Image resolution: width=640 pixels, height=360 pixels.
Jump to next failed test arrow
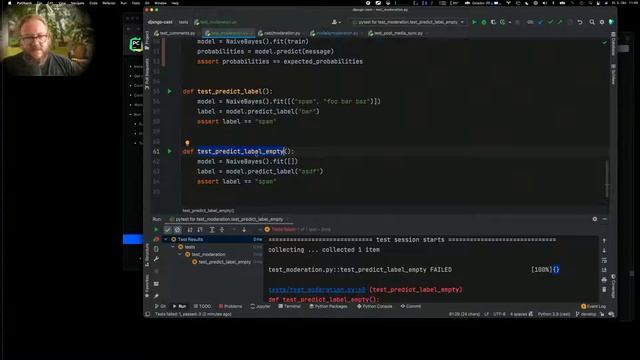pyautogui.click(x=244, y=230)
